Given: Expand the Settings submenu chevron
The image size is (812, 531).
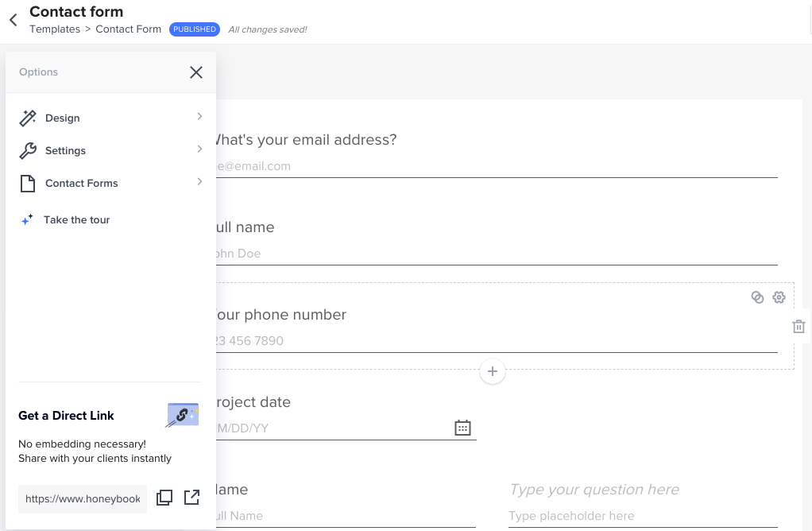Looking at the screenshot, I should [x=199, y=149].
